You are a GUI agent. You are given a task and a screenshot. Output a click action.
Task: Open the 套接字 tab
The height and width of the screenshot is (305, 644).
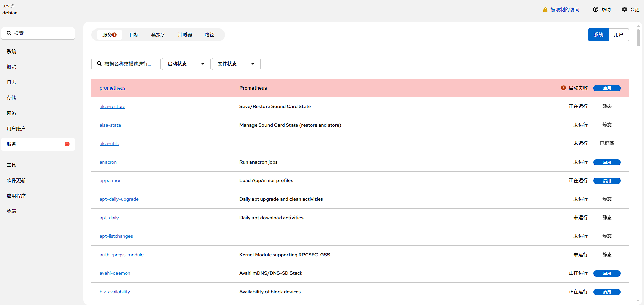(x=158, y=35)
